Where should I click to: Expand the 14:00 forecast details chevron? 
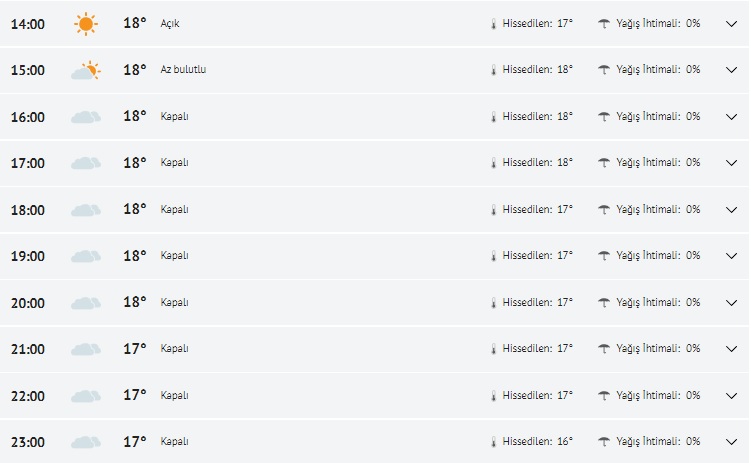[x=731, y=23]
